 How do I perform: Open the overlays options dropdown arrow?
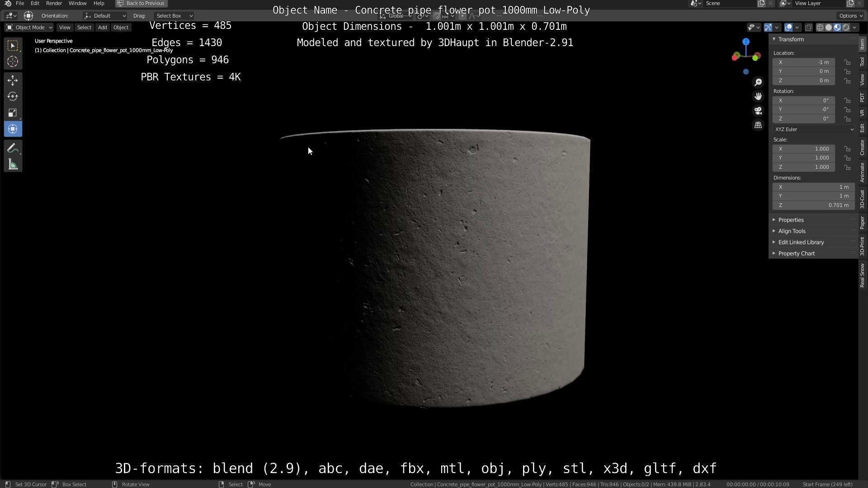click(x=797, y=28)
